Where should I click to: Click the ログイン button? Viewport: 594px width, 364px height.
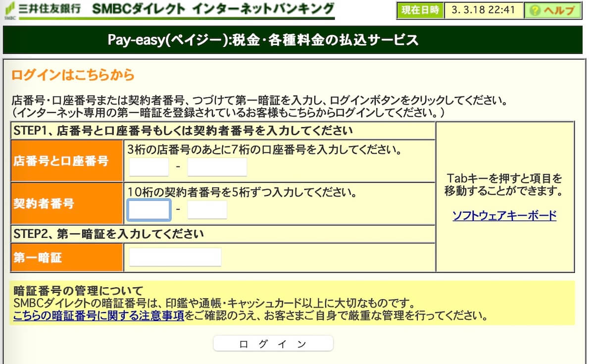pos(273,344)
